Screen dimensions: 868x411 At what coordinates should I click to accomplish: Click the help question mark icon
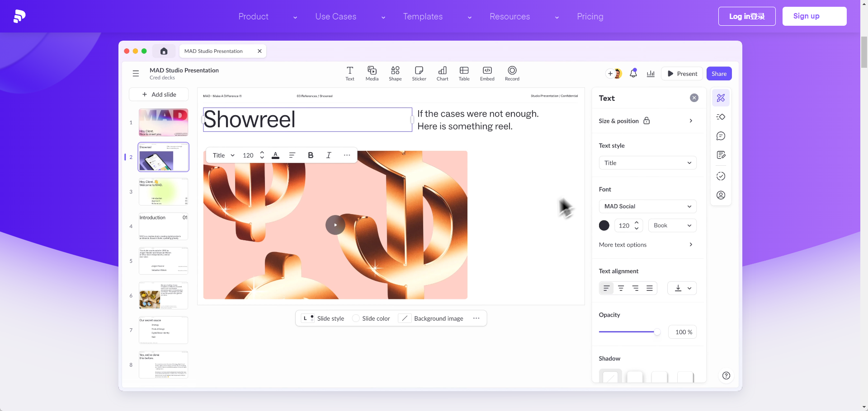coord(726,376)
